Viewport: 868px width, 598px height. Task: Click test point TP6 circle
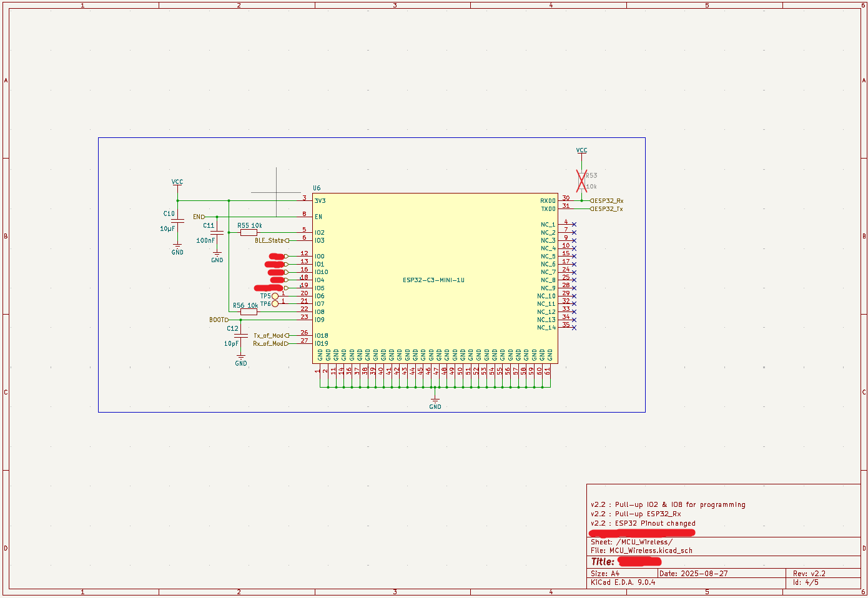pos(275,304)
